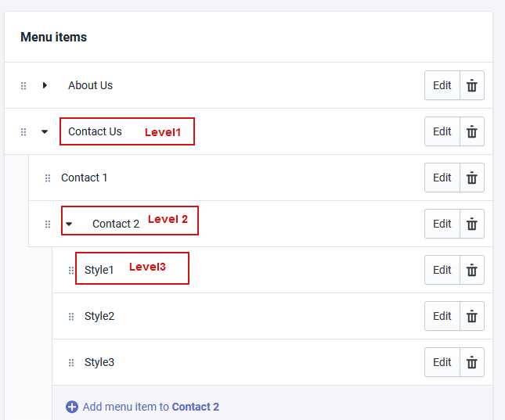Edit the Contact 1 item

[442, 178]
